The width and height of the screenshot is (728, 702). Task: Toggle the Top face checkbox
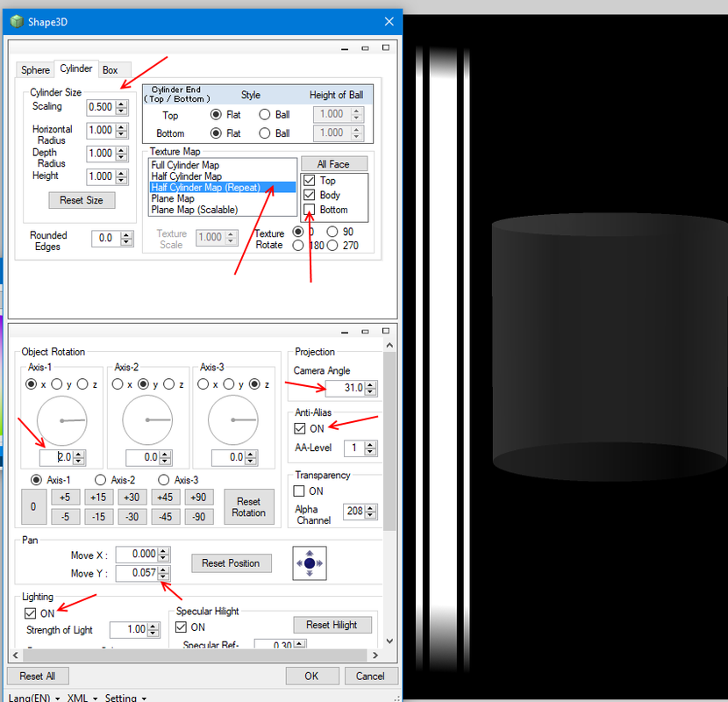click(x=310, y=180)
